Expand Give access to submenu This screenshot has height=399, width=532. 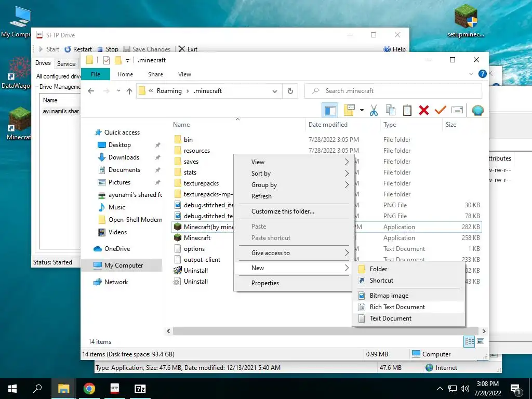[294, 253]
